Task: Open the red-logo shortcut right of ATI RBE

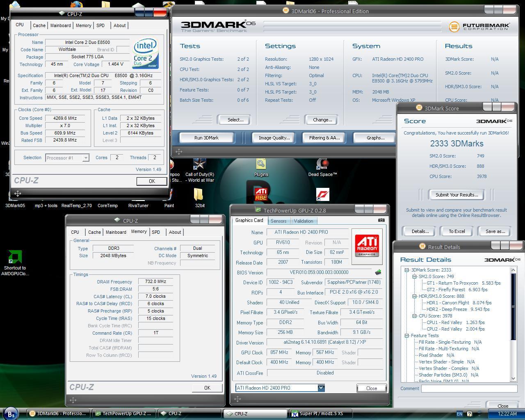Action: coord(323,194)
